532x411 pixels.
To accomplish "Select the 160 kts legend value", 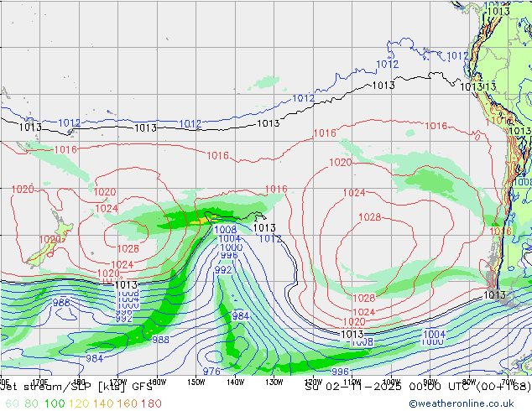I will click(128, 403).
